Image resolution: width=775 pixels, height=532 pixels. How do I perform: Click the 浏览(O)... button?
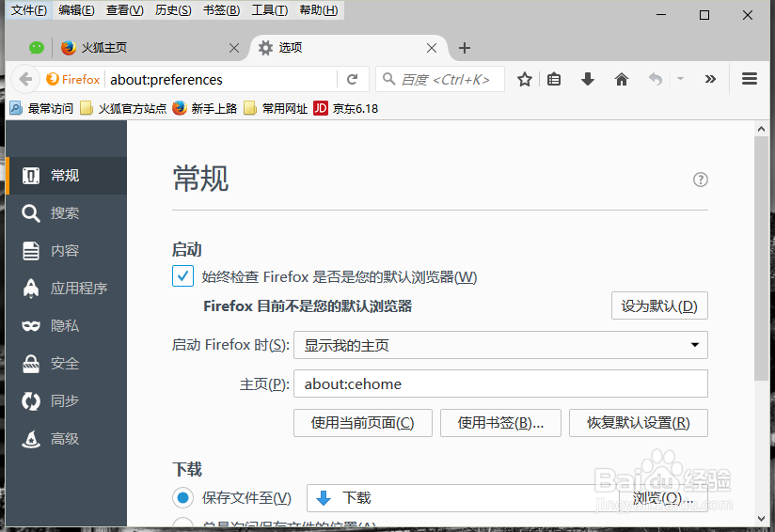[663, 498]
